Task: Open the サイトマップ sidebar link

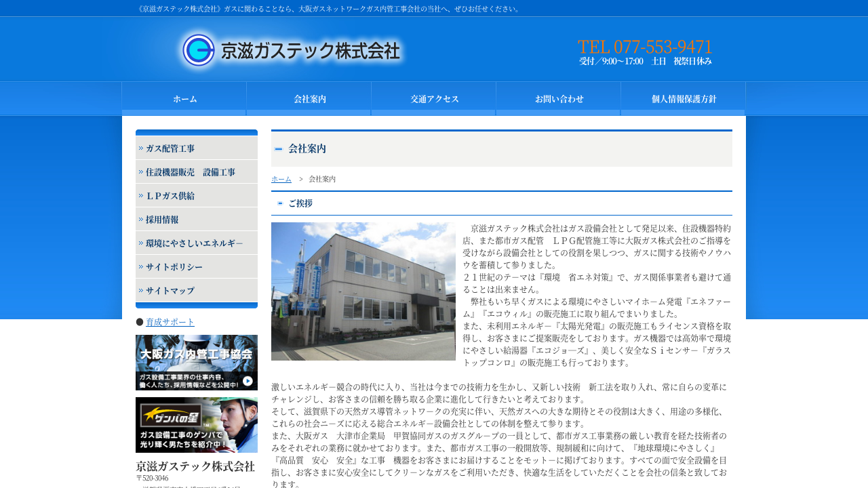Action: (197, 291)
